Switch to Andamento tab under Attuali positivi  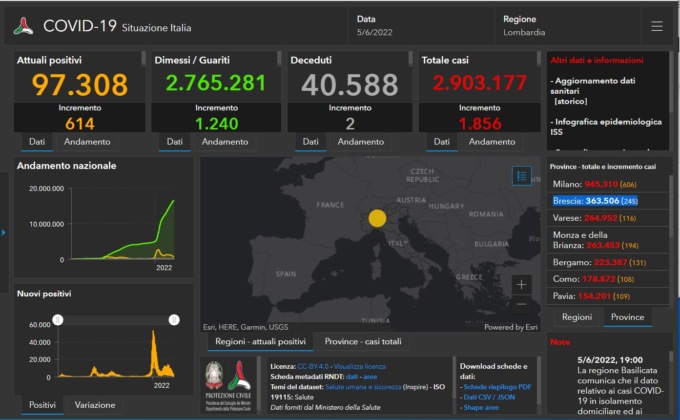coord(87,142)
